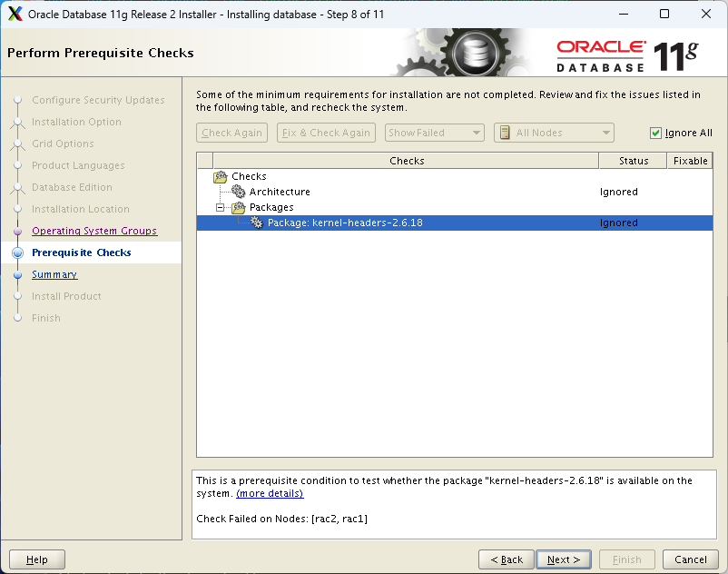The width and height of the screenshot is (728, 574).
Task: Minimize the installer window
Action: [624, 14]
